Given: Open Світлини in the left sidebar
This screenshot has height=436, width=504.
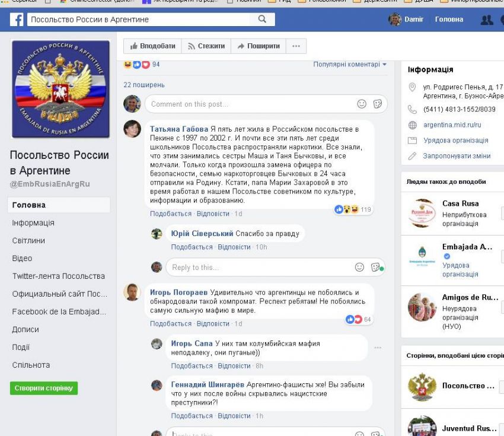Looking at the screenshot, I should coord(28,240).
